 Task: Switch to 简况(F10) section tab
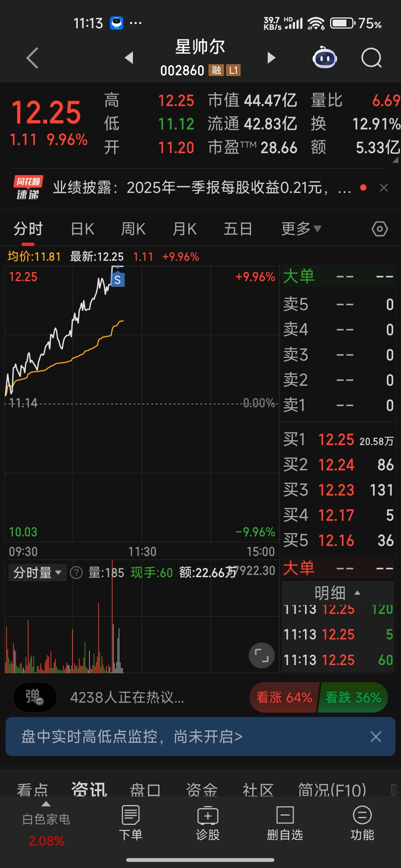(332, 789)
